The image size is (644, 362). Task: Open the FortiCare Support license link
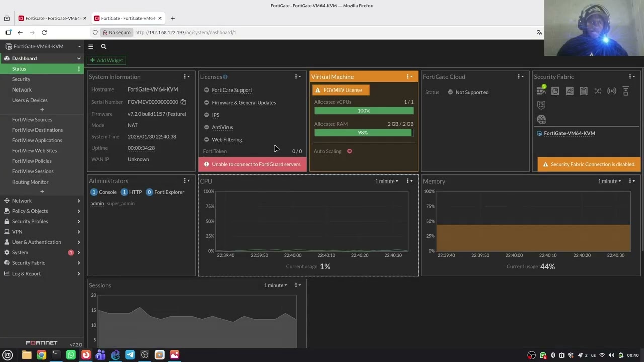point(232,90)
